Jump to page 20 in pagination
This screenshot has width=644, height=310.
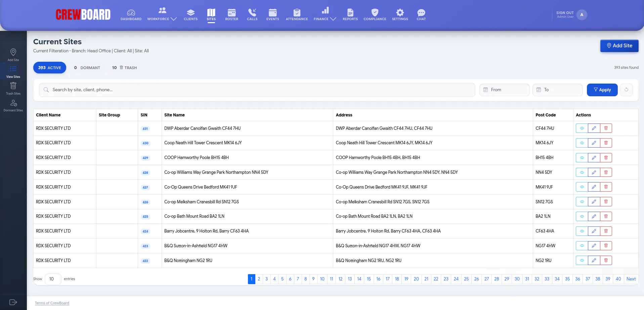coord(416,279)
